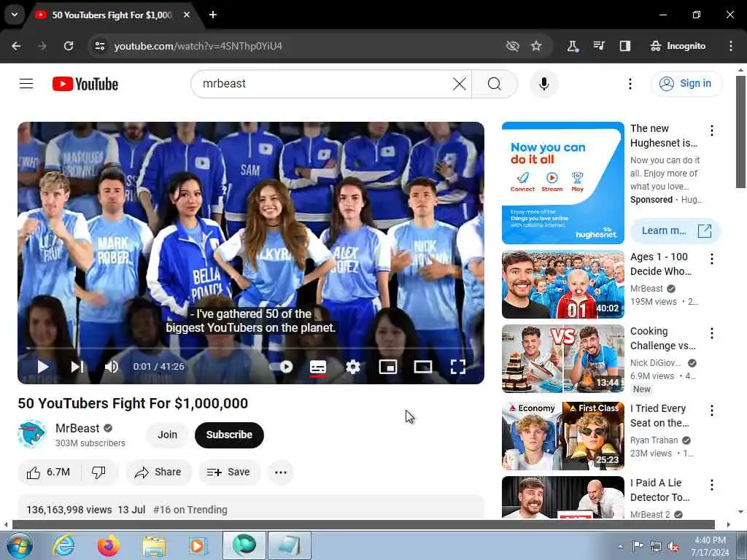Open options menu for Hughesnet ad
The width and height of the screenshot is (747, 560).
pos(712,130)
